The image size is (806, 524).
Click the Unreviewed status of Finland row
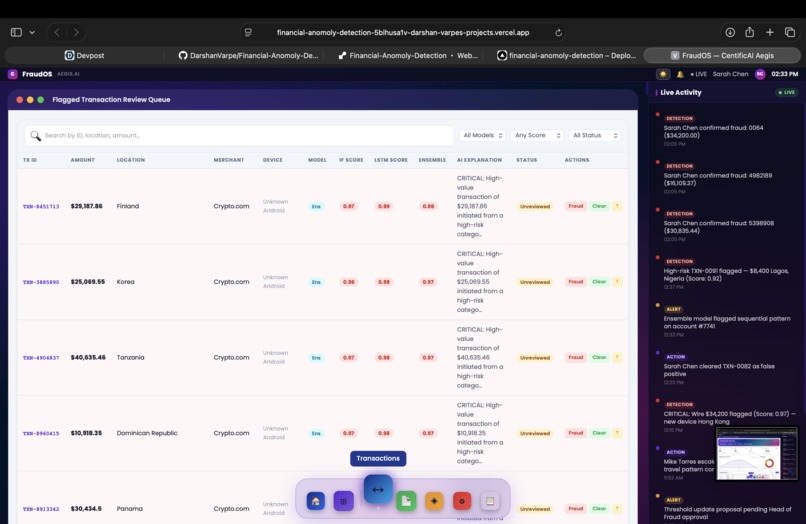coord(535,206)
